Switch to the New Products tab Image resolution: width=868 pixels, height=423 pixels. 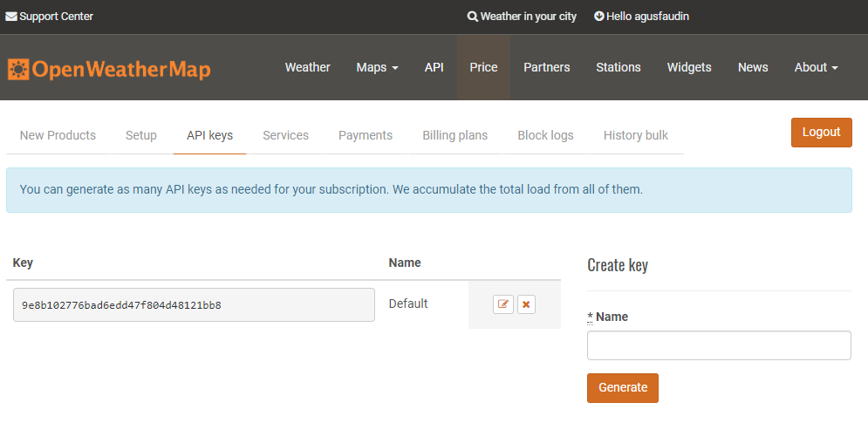pos(58,136)
